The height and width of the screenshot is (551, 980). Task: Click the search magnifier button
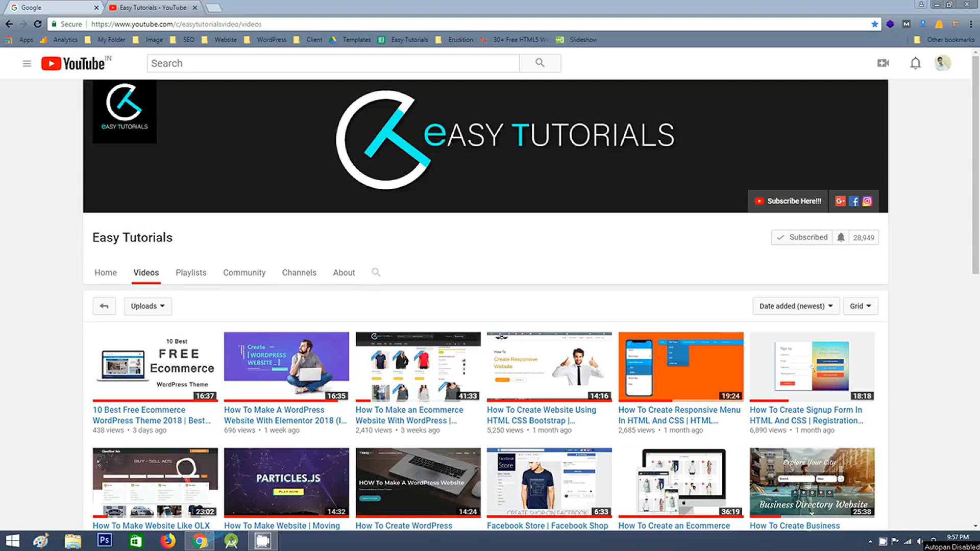[540, 63]
